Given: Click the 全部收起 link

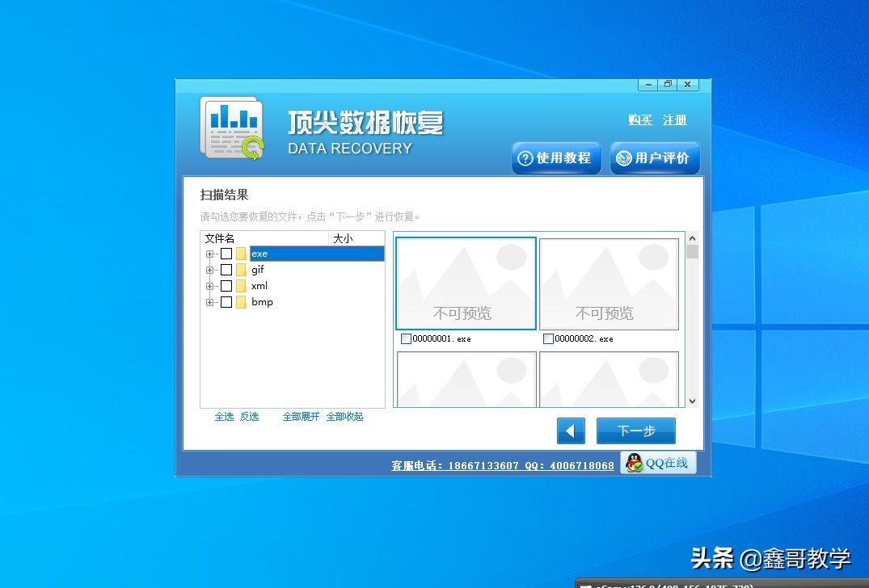Looking at the screenshot, I should (344, 416).
